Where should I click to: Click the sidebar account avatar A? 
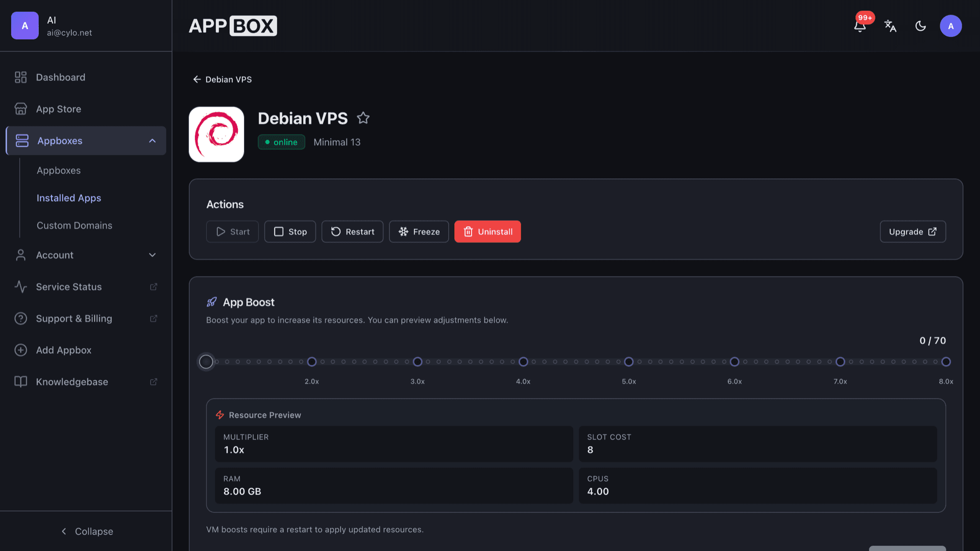click(25, 26)
